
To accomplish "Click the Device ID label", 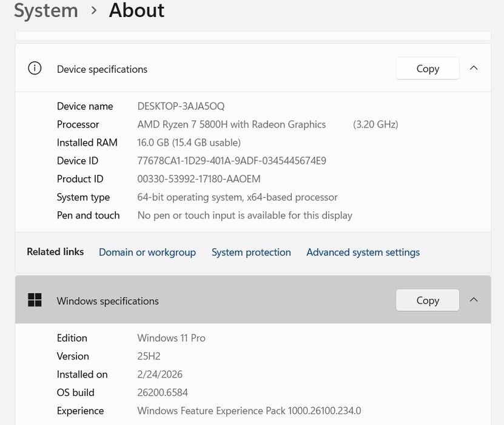I will tap(78, 160).
